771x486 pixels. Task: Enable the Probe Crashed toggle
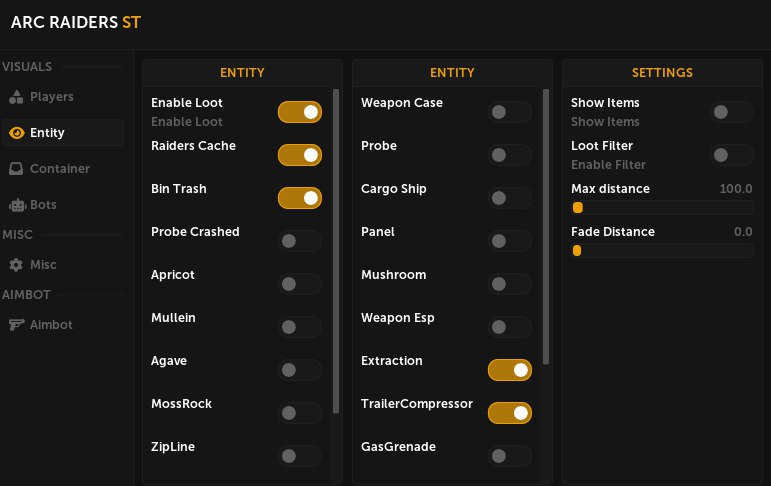(x=300, y=241)
